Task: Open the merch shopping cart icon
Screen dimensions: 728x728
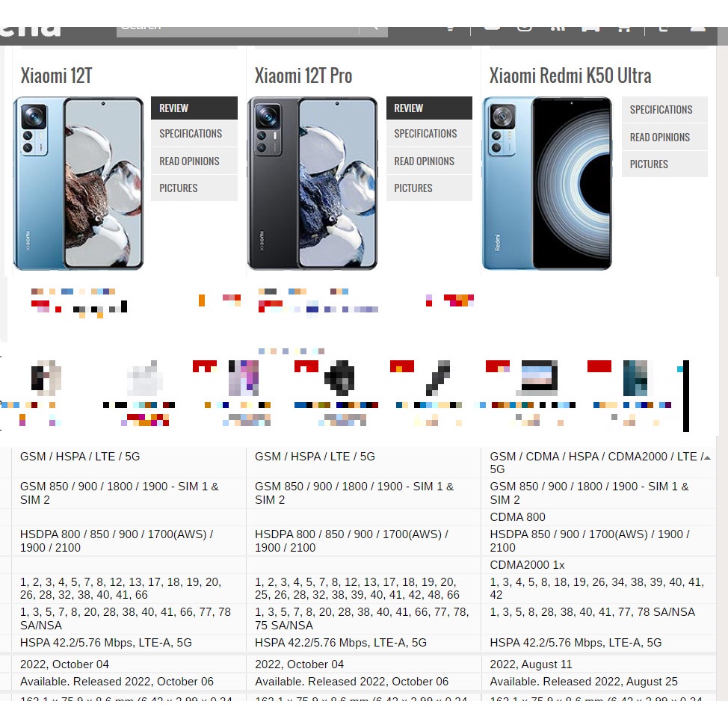Action: [624, 29]
